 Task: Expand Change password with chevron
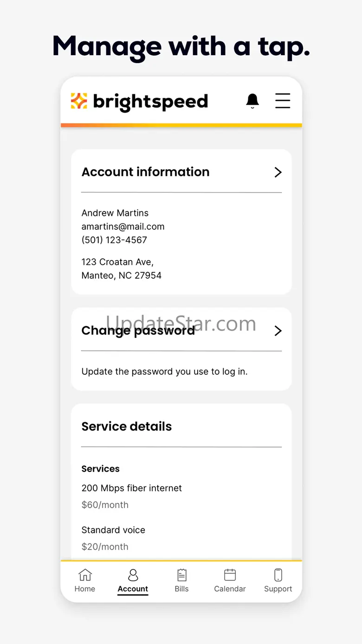pos(278,331)
